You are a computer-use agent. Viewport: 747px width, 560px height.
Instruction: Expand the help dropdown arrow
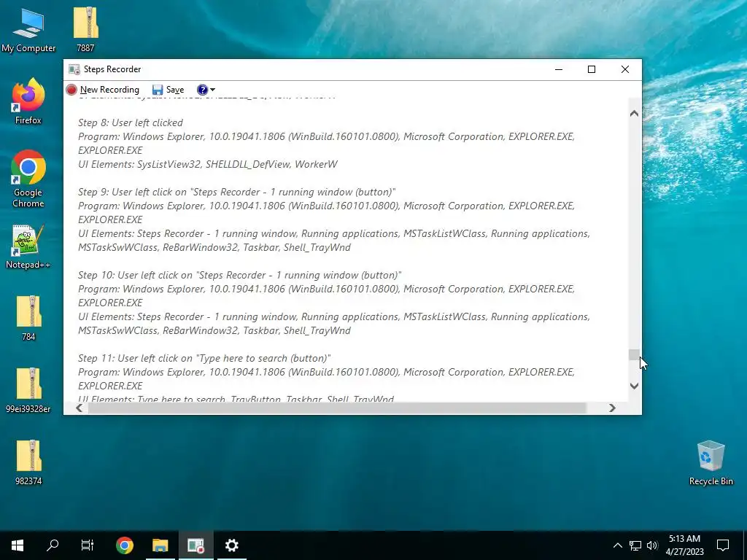pos(212,90)
